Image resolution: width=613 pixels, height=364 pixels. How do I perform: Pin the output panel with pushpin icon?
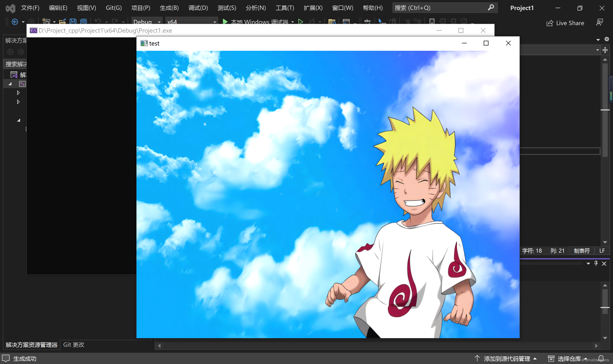[596, 263]
